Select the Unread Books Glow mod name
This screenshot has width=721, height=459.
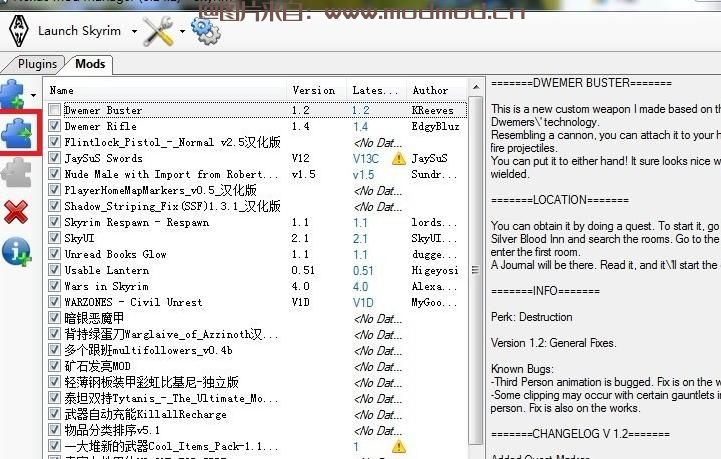(115, 254)
